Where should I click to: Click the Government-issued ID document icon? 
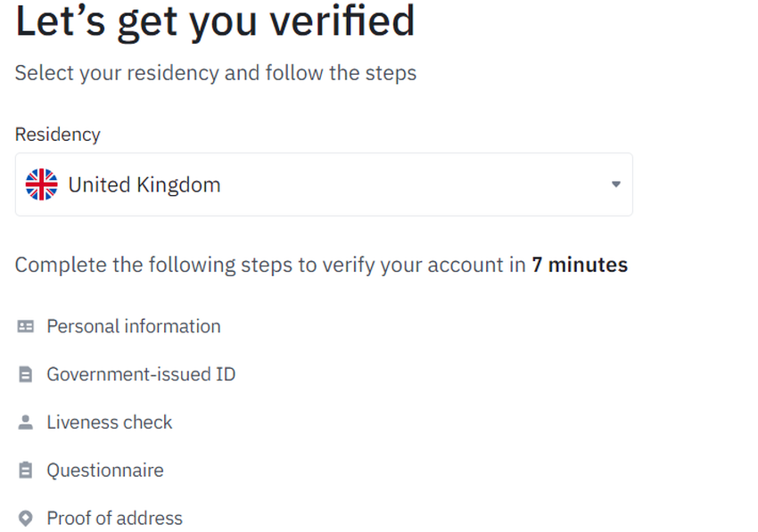[26, 375]
